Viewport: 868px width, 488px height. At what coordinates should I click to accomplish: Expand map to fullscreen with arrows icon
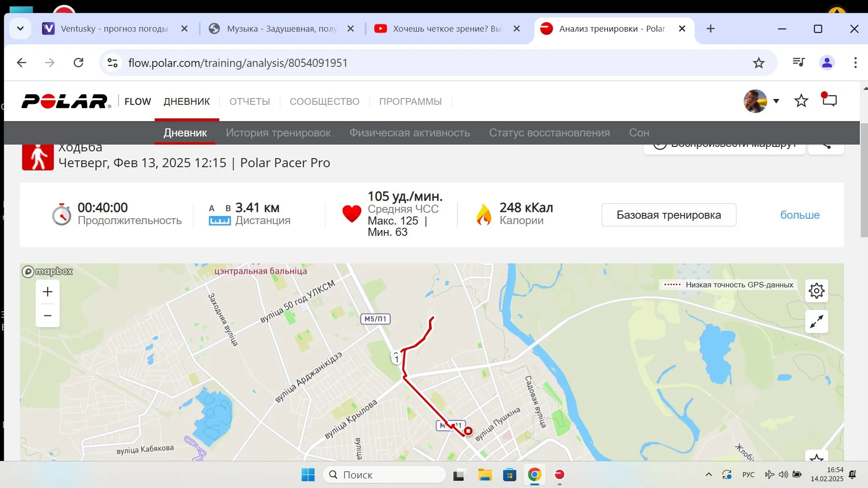(x=816, y=322)
